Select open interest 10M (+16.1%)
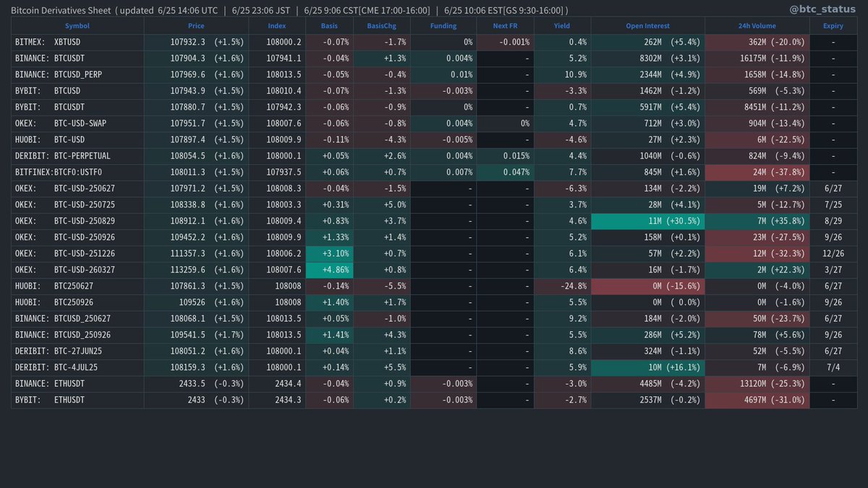The height and width of the screenshot is (488, 868). pyautogui.click(x=647, y=367)
